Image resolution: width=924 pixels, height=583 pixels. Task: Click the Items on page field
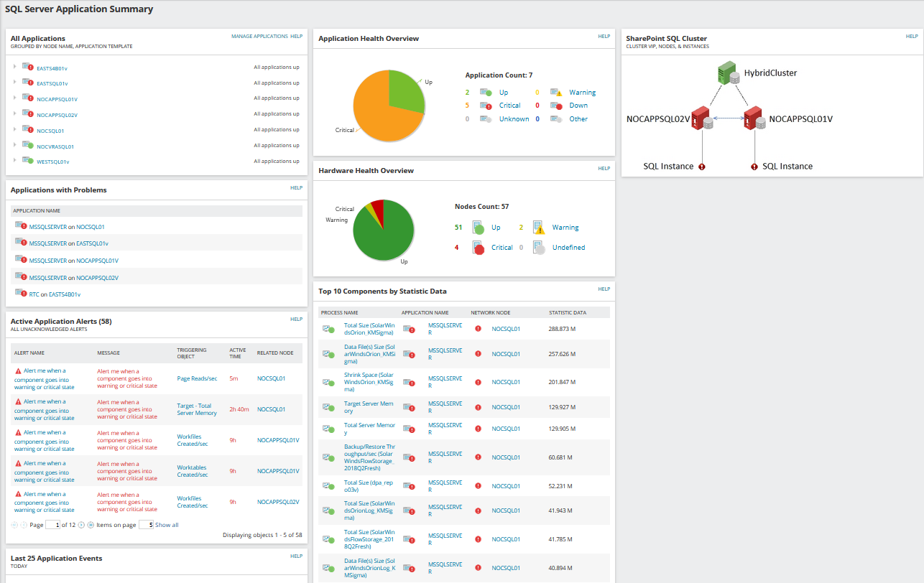[146, 525]
